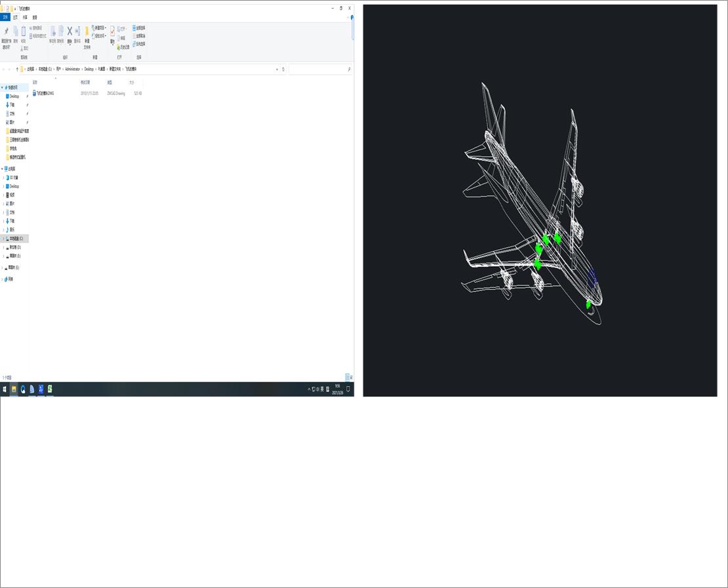
Task: Click the Move to (移动到) icon
Action: coord(53,31)
